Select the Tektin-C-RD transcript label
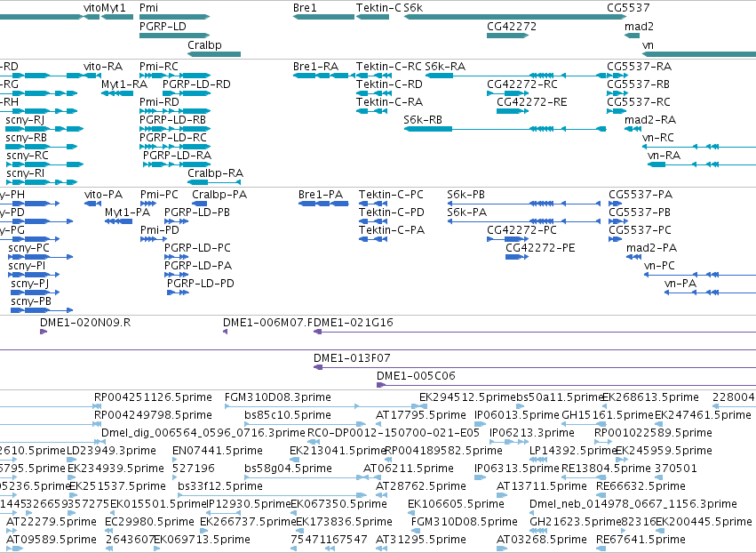The width and height of the screenshot is (756, 553). click(x=389, y=84)
